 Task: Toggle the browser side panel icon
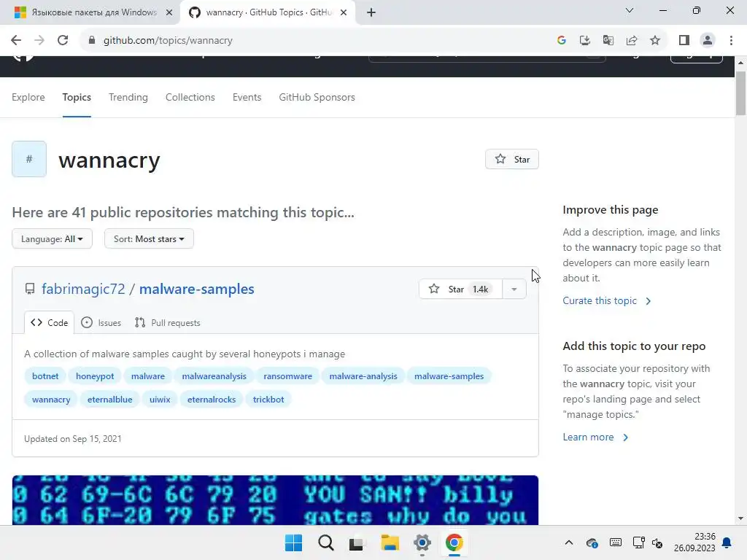(x=684, y=41)
